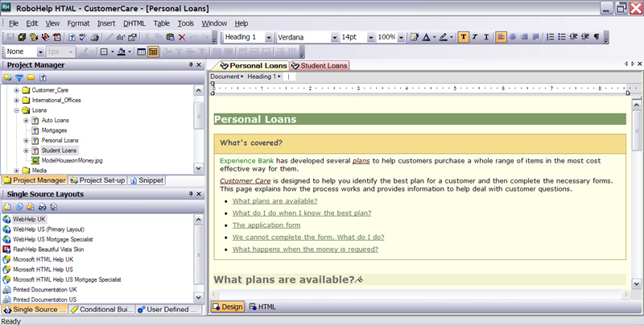Open the Conditional Build tab
Viewport: 644px width, 326px height.
(x=102, y=310)
